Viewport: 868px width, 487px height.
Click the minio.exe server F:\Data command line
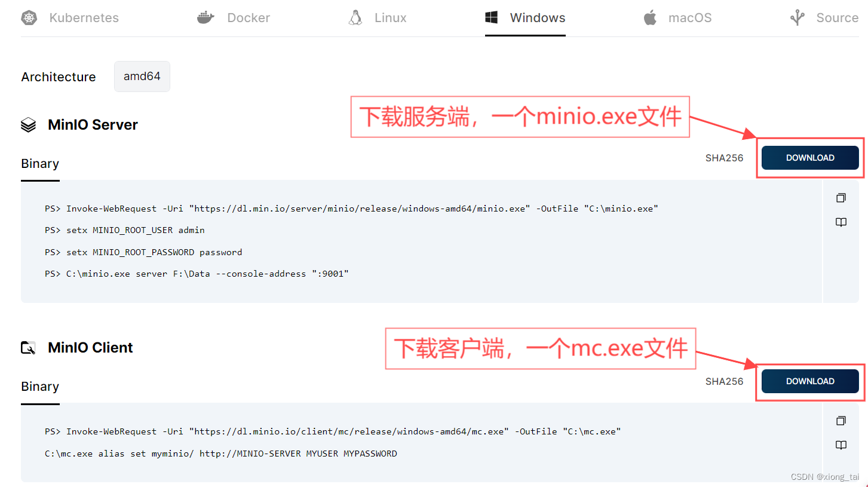(x=197, y=274)
